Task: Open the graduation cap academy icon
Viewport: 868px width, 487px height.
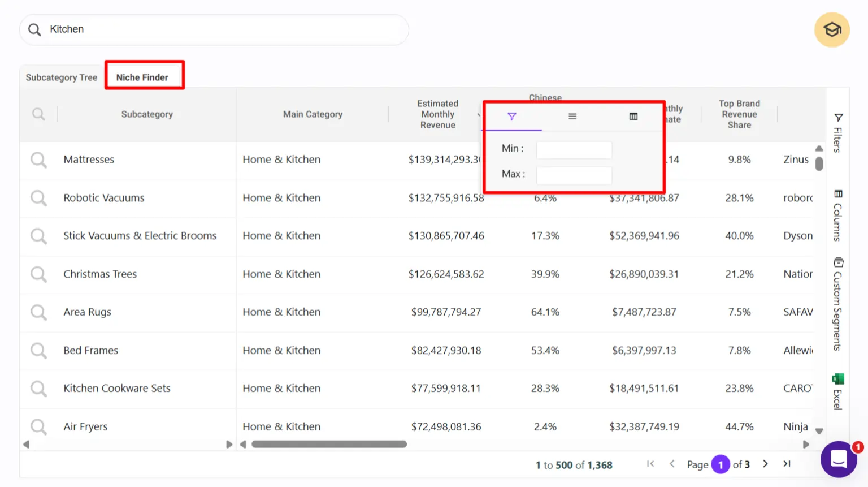Action: (831, 29)
